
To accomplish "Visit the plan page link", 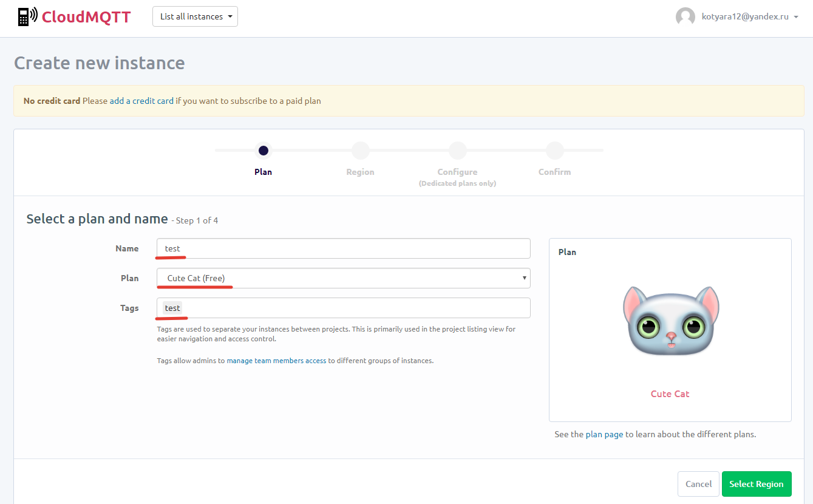I will click(x=604, y=435).
